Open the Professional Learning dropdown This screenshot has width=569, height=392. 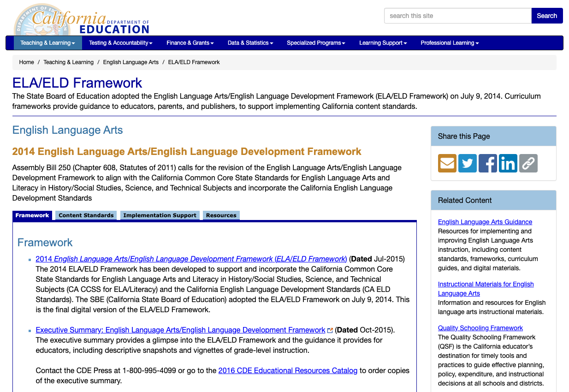tap(449, 42)
